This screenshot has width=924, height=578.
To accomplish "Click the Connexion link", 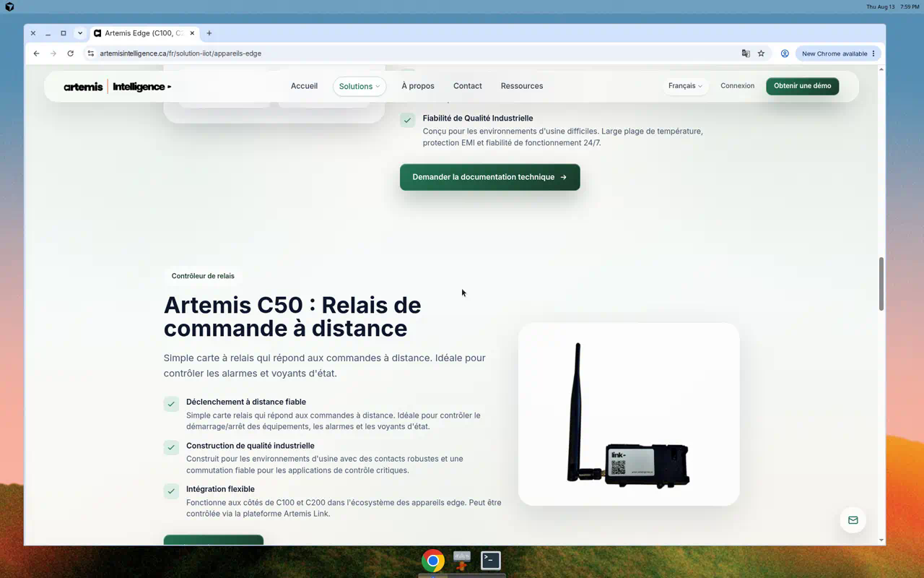I will click(737, 86).
